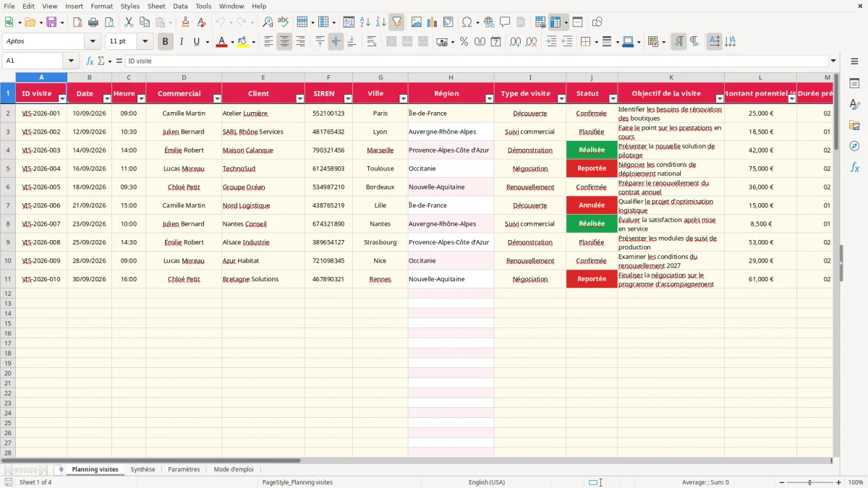Toggle Italic formatting
This screenshot has width=868, height=488.
coord(182,42)
